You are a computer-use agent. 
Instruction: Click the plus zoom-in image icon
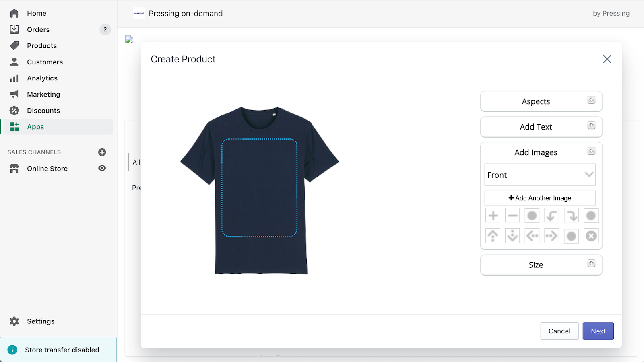(493, 216)
